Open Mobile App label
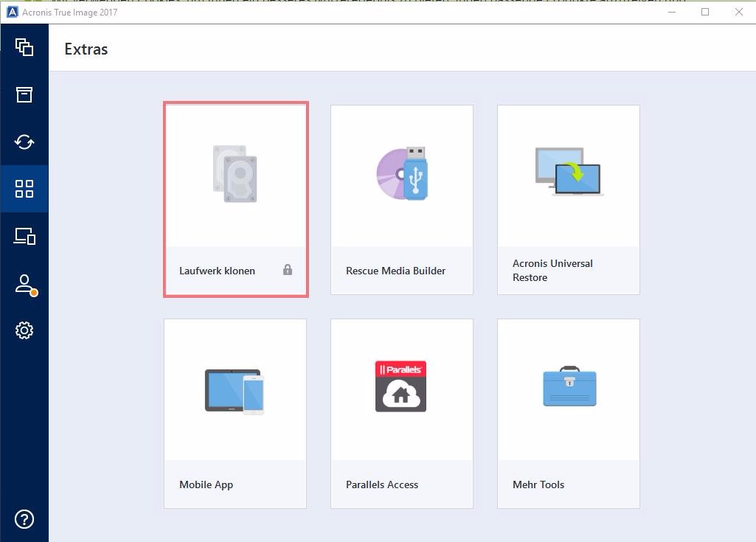 pos(206,484)
